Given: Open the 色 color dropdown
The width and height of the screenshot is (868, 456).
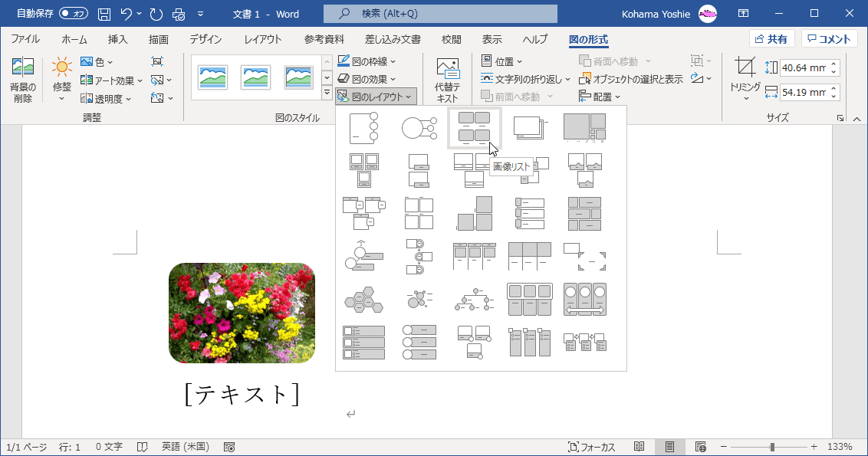Looking at the screenshot, I should tap(97, 62).
